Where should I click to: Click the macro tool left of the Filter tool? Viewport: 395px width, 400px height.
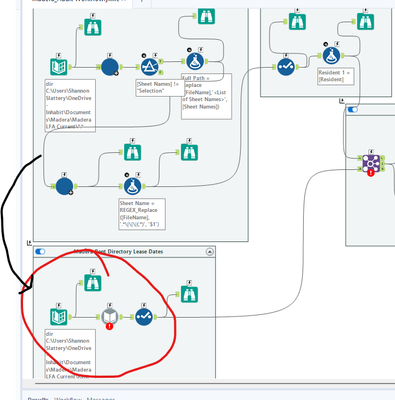click(110, 67)
